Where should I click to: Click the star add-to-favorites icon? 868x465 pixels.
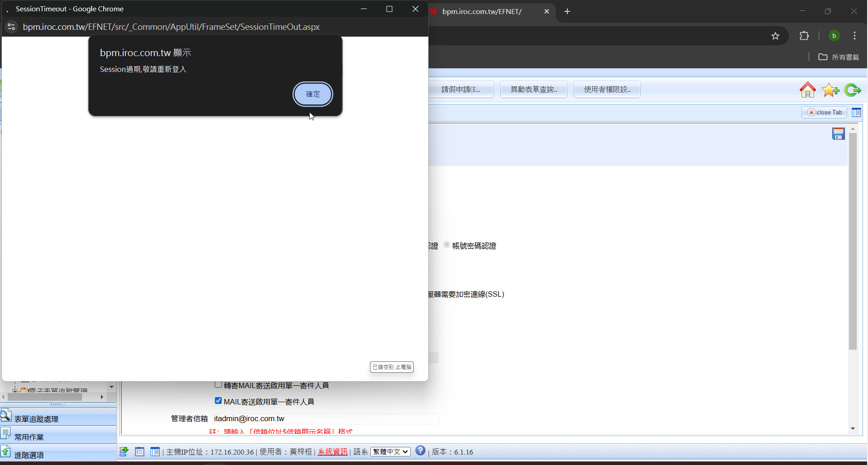pyautogui.click(x=830, y=90)
